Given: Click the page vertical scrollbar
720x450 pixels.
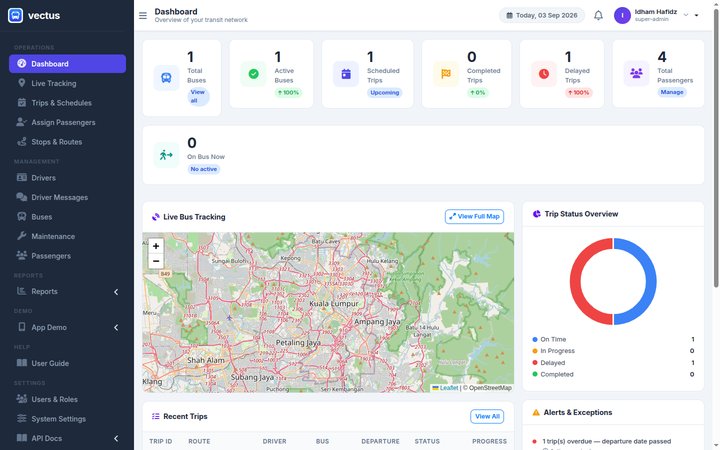Looking at the screenshot, I should [x=716, y=149].
